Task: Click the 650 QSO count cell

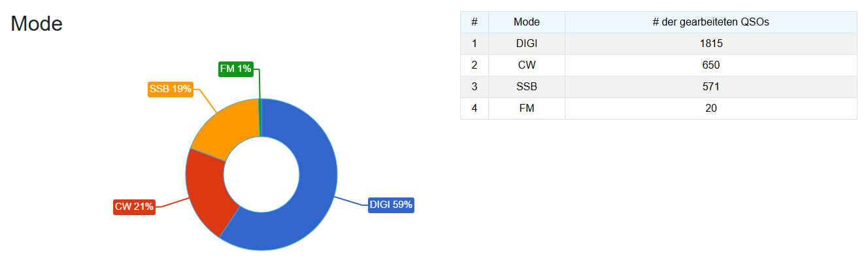Action: coord(710,65)
